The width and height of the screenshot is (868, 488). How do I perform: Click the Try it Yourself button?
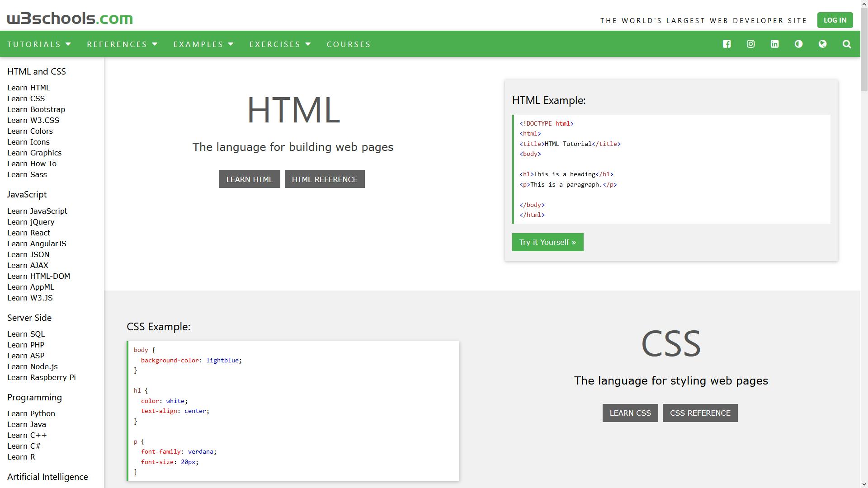pyautogui.click(x=547, y=242)
